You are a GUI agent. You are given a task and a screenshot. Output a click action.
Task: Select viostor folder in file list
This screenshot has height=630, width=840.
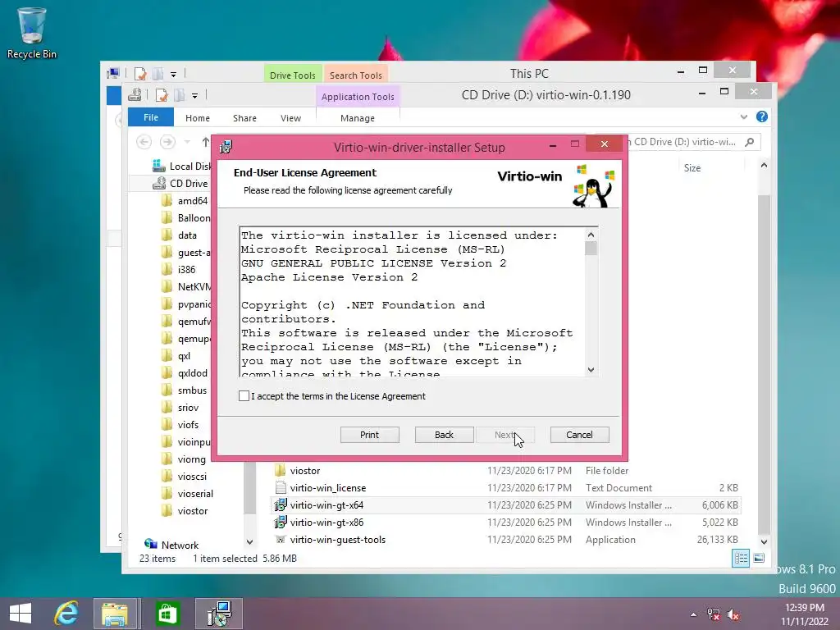point(505,470)
